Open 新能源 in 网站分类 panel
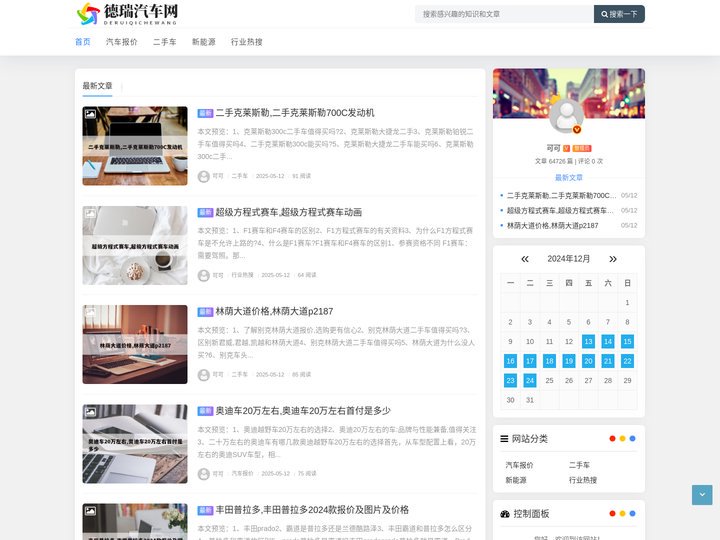 [x=516, y=480]
